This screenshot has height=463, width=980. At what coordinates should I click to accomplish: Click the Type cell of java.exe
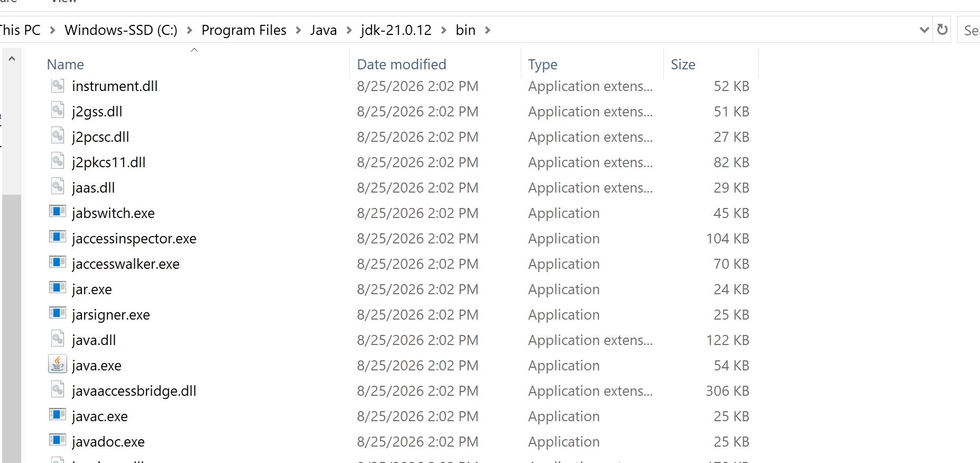(x=564, y=366)
